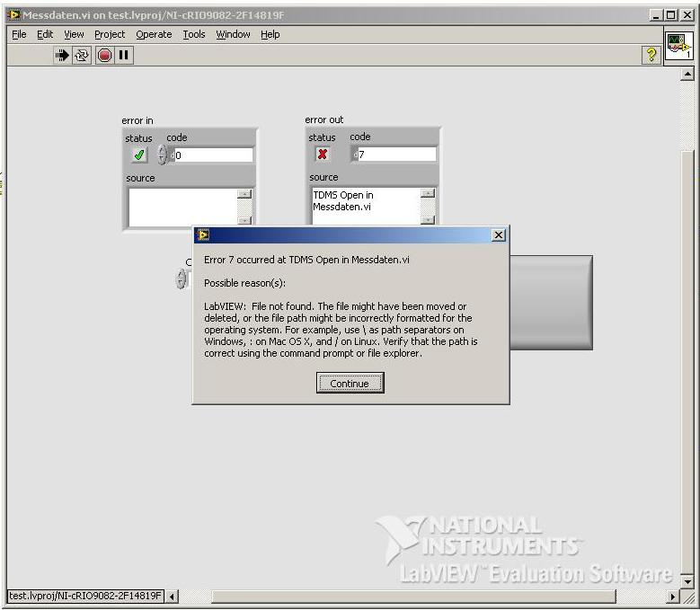Click the vertical scrollbar up arrow
Screen dimensions: 700x610
(x=687, y=74)
